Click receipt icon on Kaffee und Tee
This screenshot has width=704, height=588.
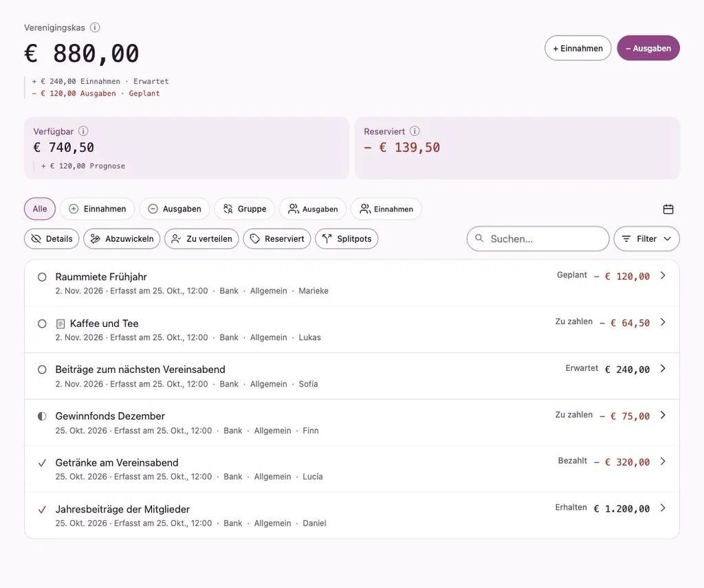60,324
